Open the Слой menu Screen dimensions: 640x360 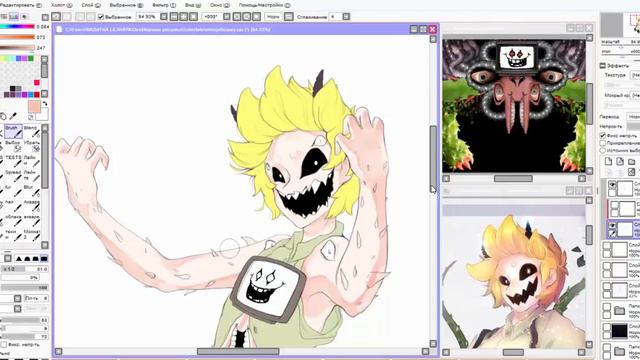pyautogui.click(x=91, y=5)
